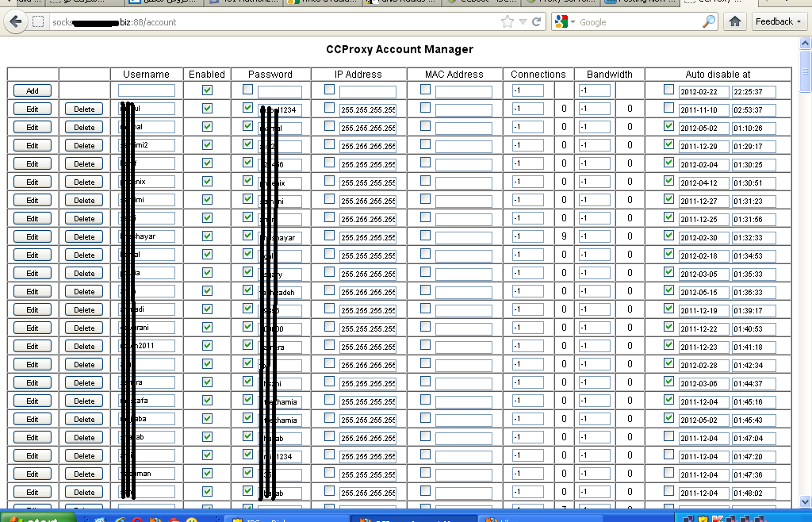Click the empty Username field in Add row
This screenshot has height=522, width=812.
(x=147, y=90)
